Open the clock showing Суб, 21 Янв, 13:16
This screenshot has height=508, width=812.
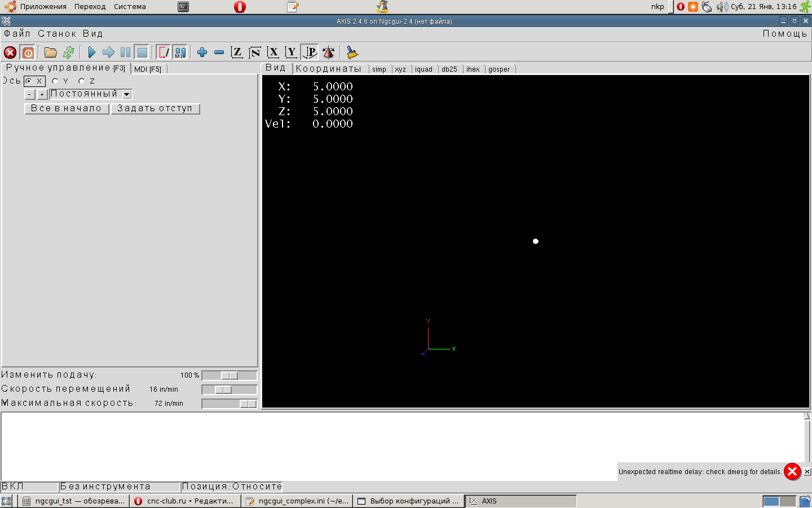click(x=764, y=7)
